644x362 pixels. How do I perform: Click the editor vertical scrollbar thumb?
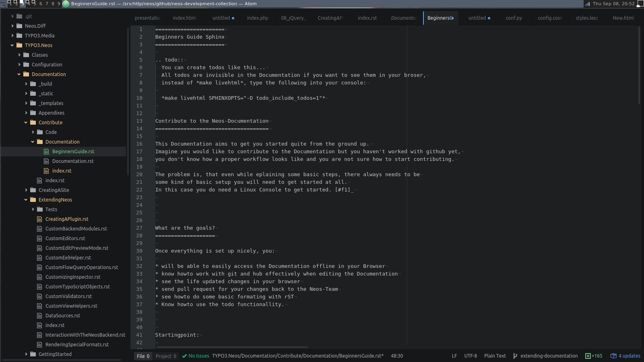(x=639, y=66)
